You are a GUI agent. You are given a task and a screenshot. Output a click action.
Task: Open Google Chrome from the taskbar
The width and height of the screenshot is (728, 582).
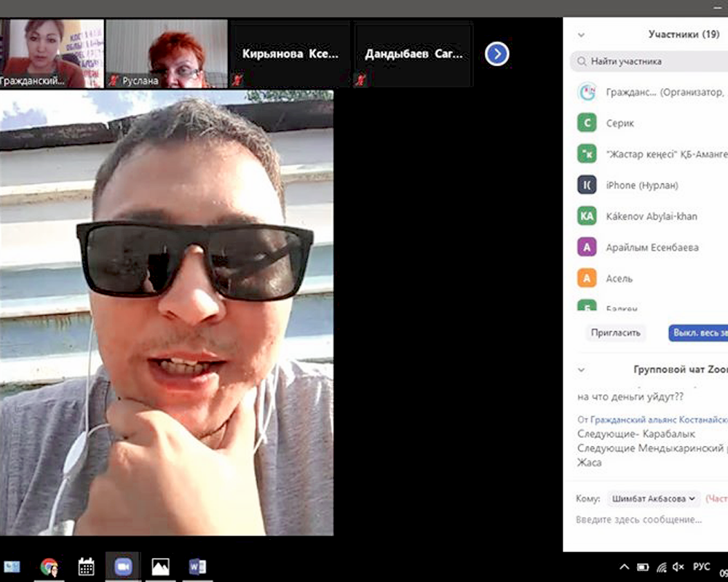pos(49,567)
